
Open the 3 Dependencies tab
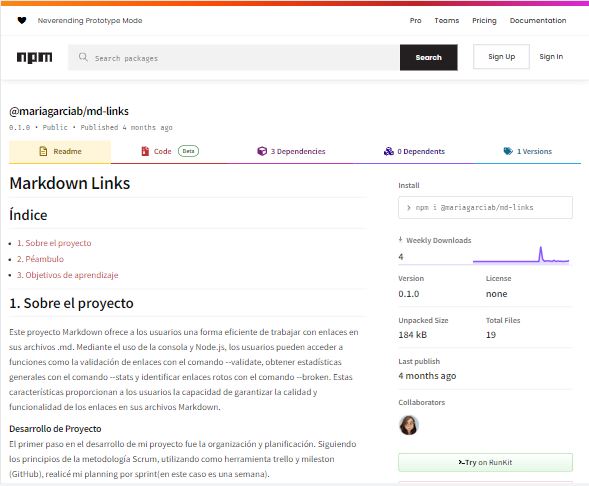coord(291,151)
